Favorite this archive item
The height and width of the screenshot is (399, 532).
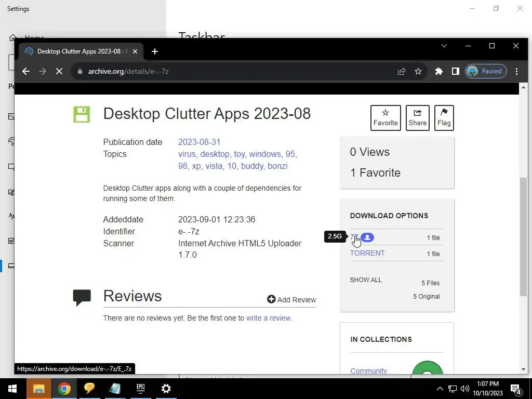click(385, 118)
